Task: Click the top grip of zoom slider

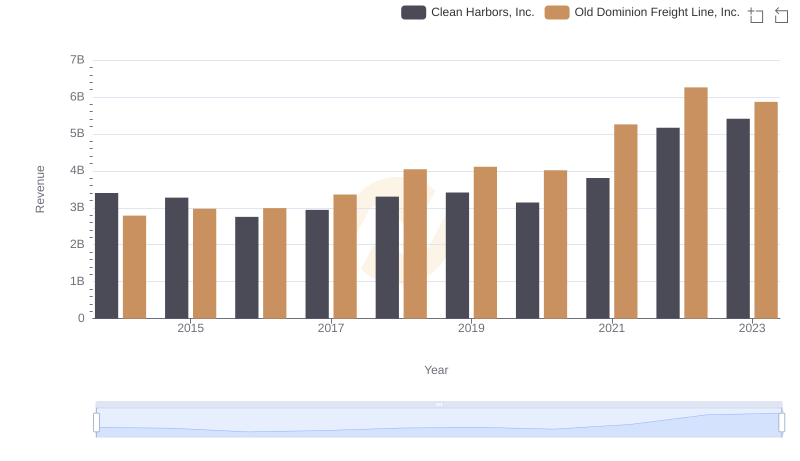Action: click(x=439, y=404)
